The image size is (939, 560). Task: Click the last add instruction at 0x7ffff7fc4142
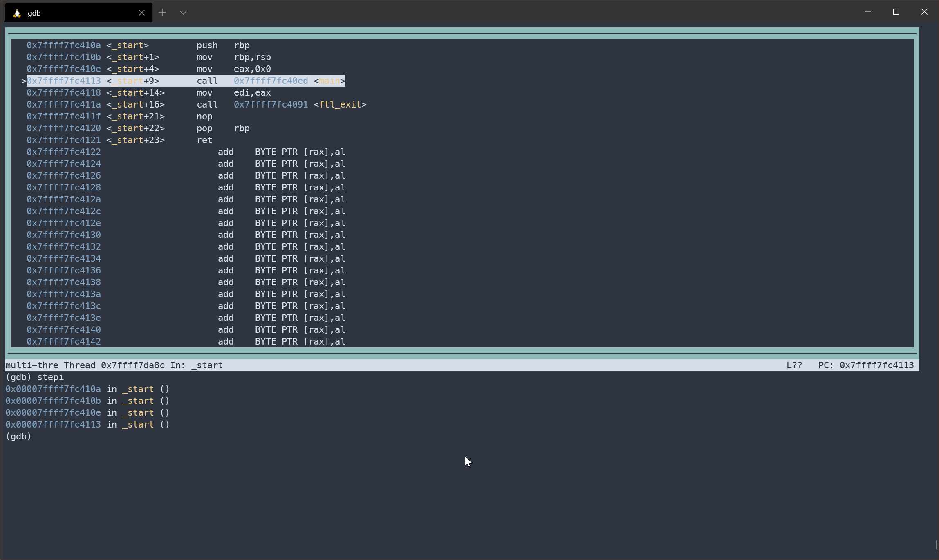(x=281, y=342)
